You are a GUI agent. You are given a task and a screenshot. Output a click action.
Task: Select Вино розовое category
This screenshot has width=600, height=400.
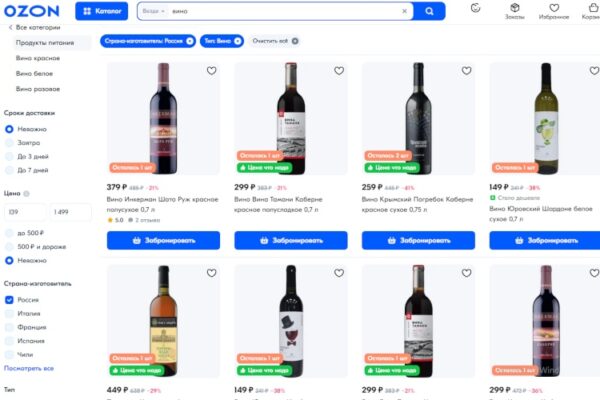tap(39, 89)
